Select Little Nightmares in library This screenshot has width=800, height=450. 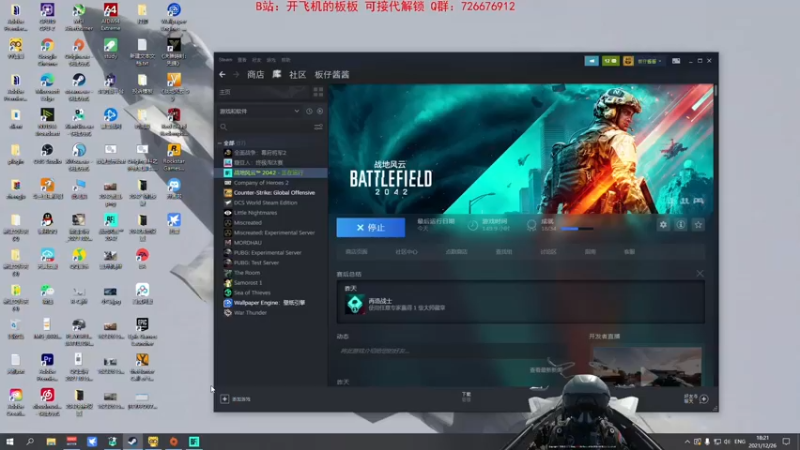255,213
